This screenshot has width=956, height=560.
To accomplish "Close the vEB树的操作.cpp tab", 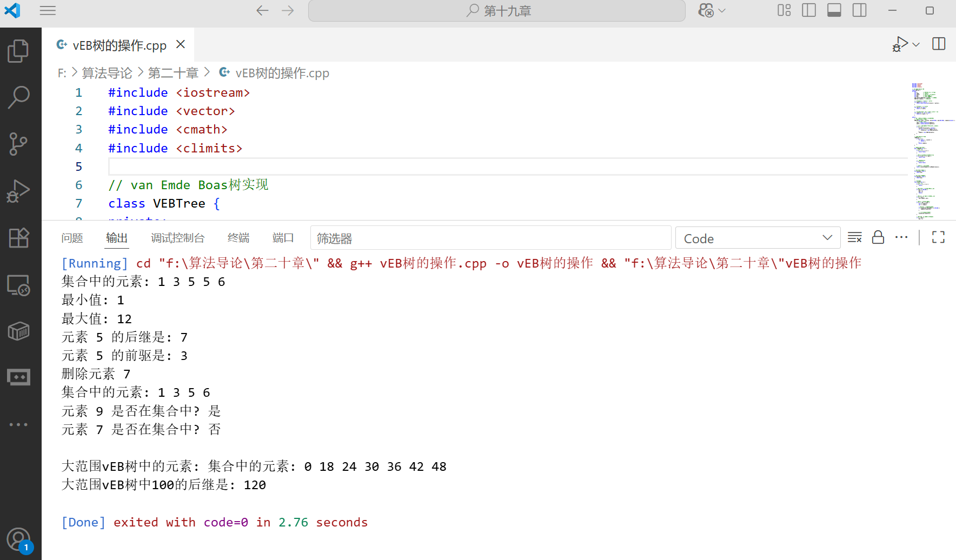I will 181,44.
